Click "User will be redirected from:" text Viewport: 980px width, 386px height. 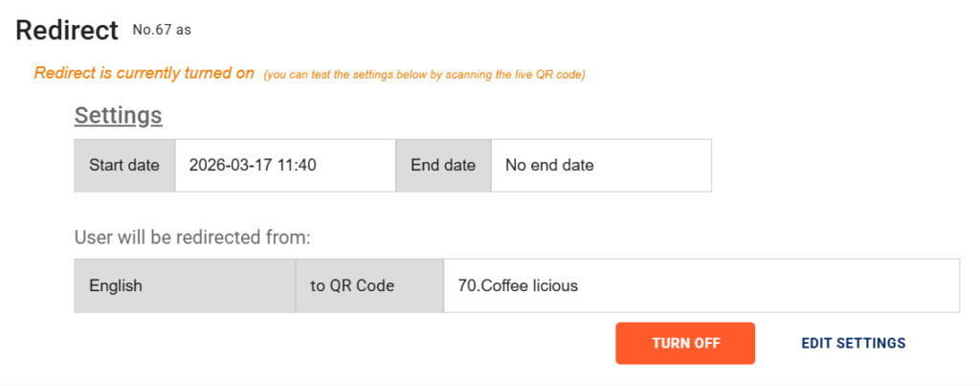pyautogui.click(x=192, y=238)
